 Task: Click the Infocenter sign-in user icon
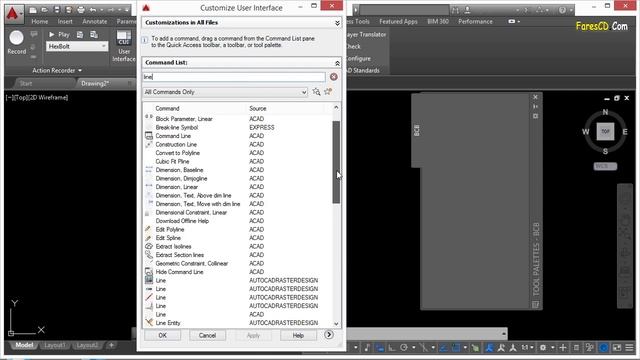coord(467,10)
